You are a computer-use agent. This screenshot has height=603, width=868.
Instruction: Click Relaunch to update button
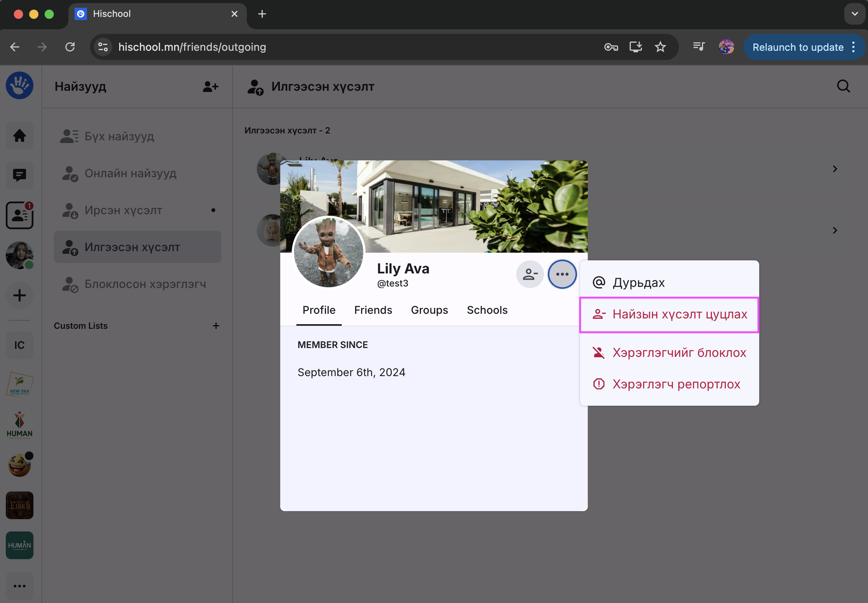(798, 47)
